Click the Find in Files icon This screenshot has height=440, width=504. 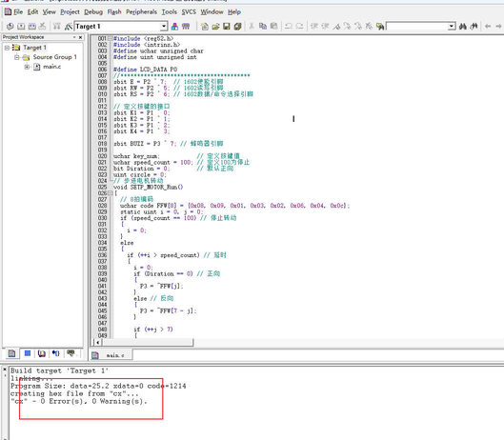(380, 27)
